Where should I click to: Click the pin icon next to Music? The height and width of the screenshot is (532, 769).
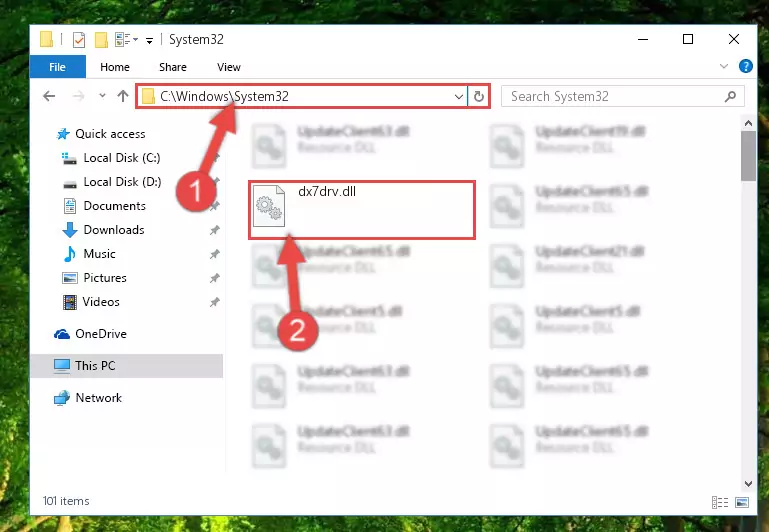[214, 254]
